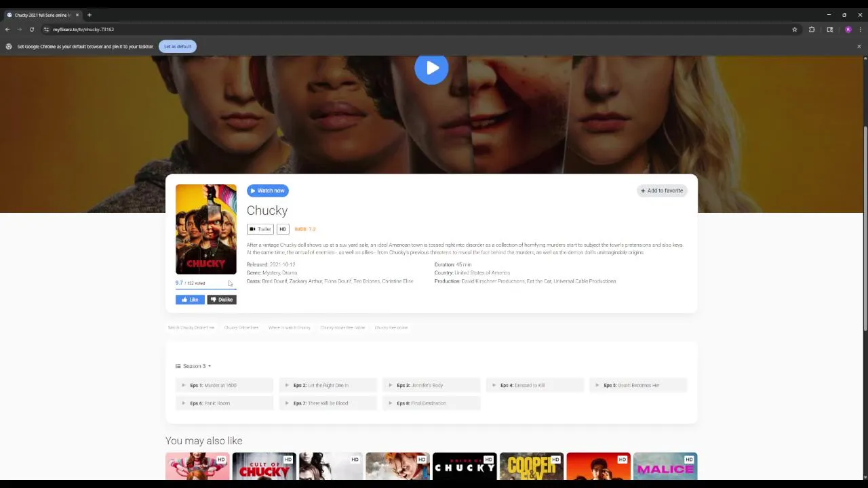Screen dimensions: 868x488
Task: Click David Kirschner Productions link
Action: 493,281
